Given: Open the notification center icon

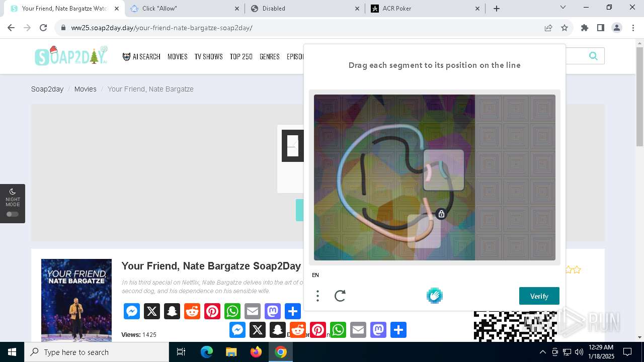Looking at the screenshot, I should tap(627, 352).
